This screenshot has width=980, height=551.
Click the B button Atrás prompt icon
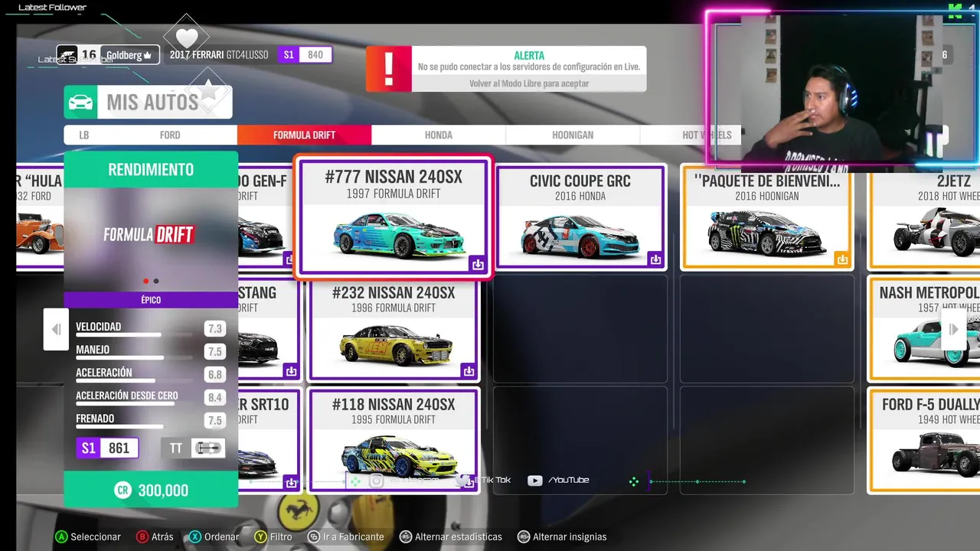pos(142,537)
